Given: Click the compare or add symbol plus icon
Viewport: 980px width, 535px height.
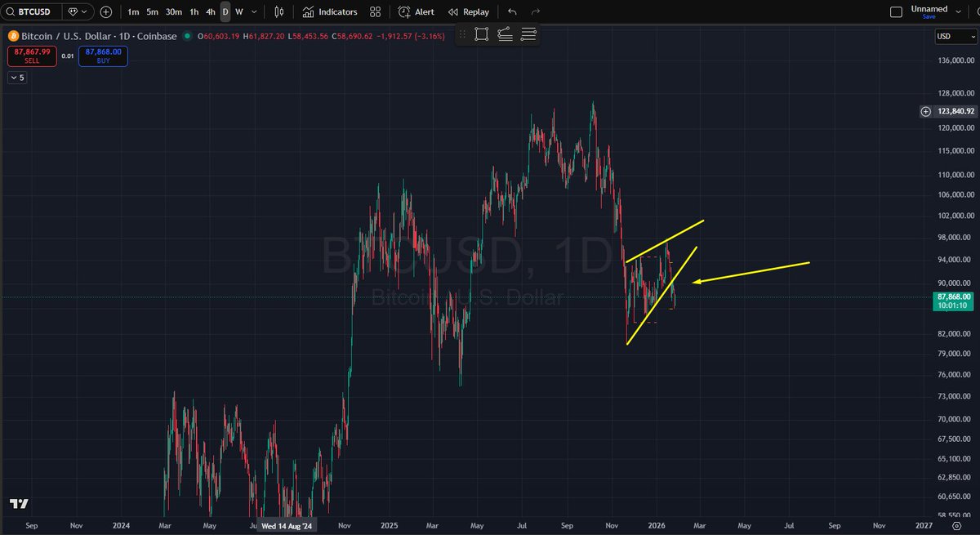Looking at the screenshot, I should click(x=106, y=12).
